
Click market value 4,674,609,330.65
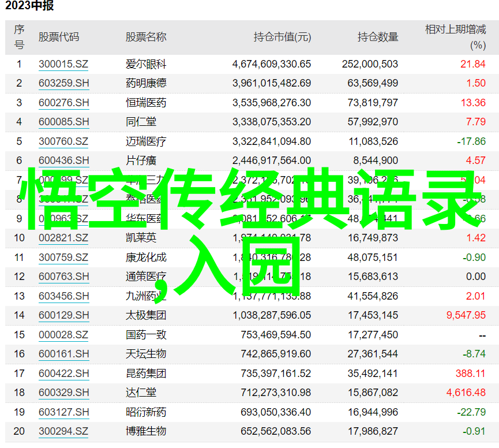pos(272,64)
